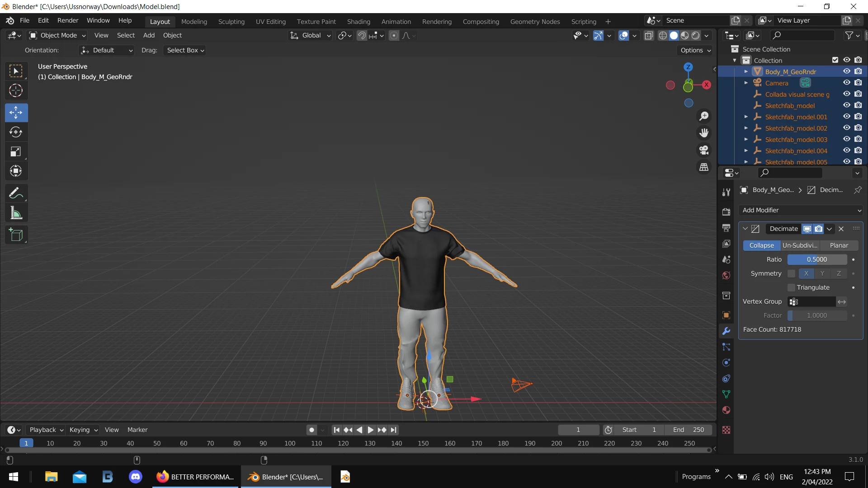Hide Camera object in outliner
The width and height of the screenshot is (868, 488).
(846, 83)
